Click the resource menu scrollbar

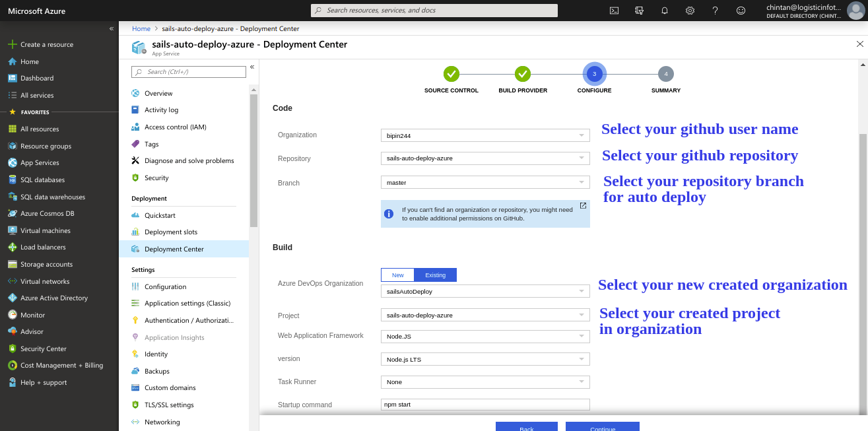pos(253,160)
